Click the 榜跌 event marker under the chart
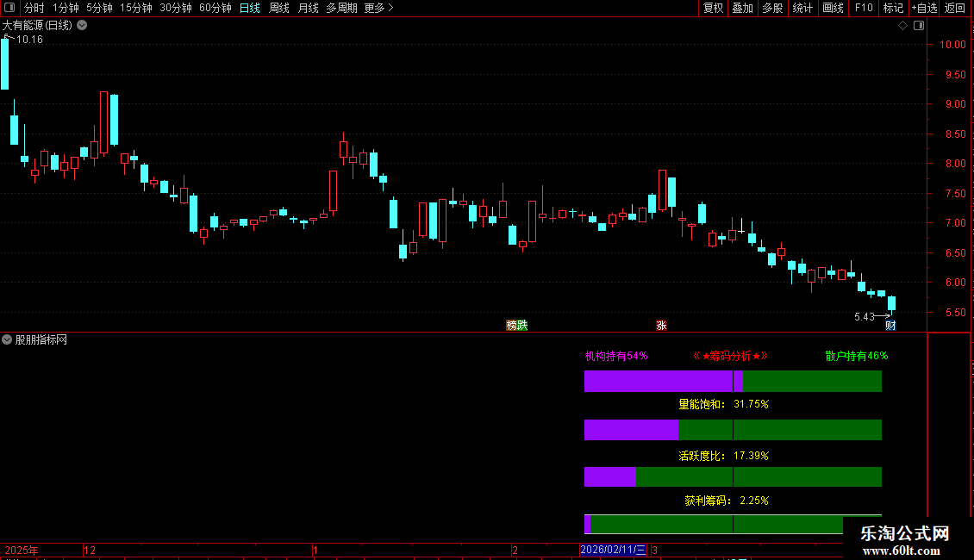This screenshot has height=560, width=974. (517, 326)
